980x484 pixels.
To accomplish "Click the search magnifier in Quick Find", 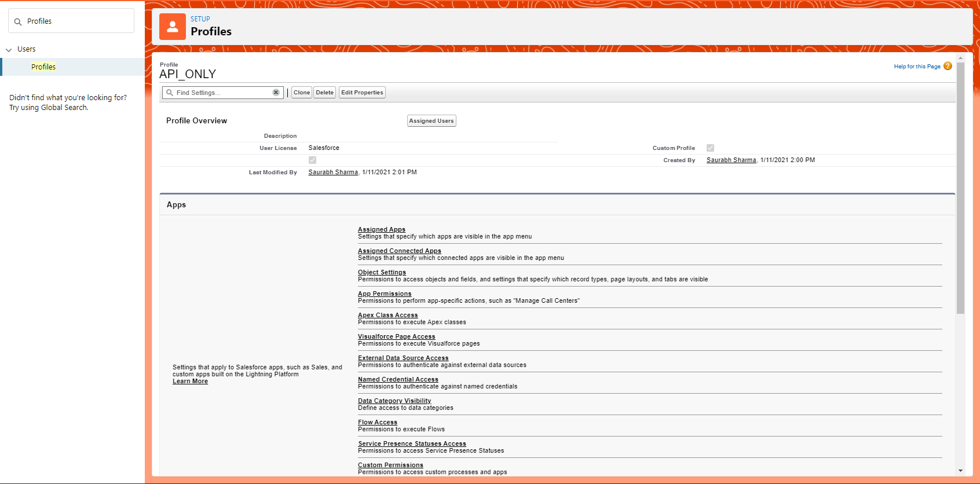I will coord(18,22).
